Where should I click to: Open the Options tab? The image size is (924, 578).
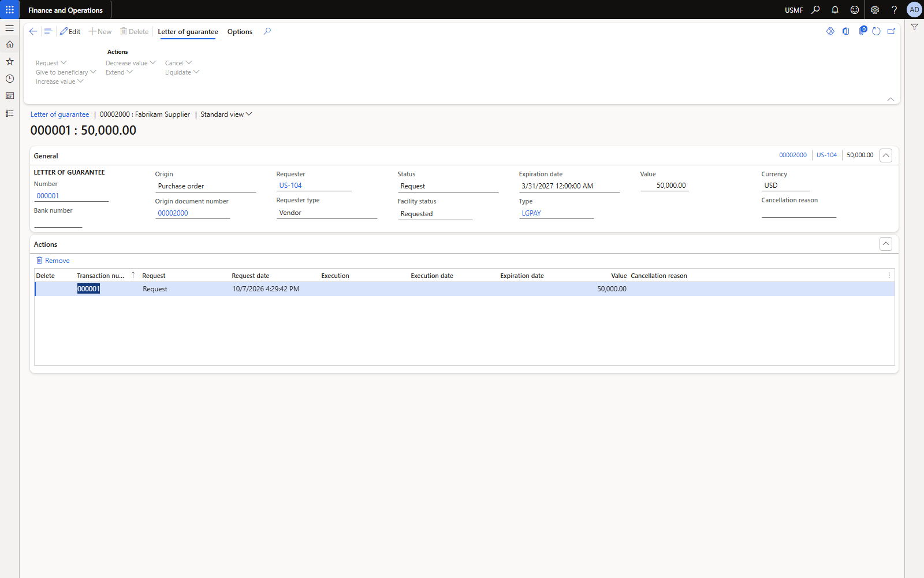[x=240, y=32]
